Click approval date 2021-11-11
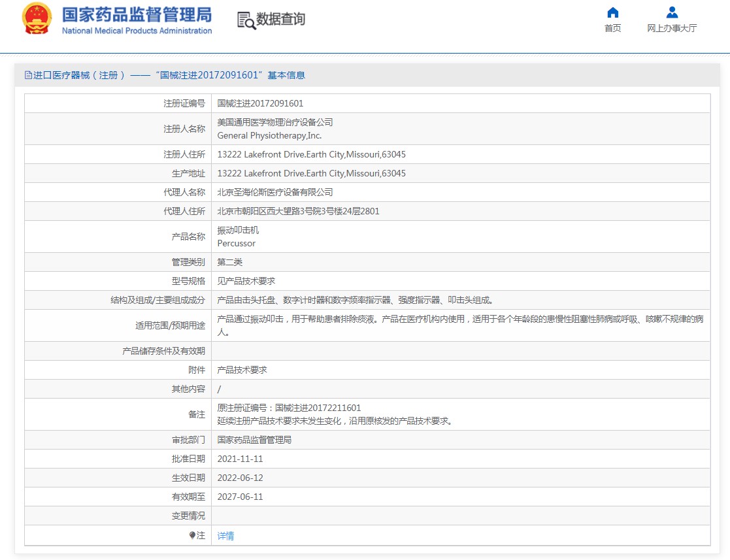This screenshot has width=730, height=560. tap(241, 459)
